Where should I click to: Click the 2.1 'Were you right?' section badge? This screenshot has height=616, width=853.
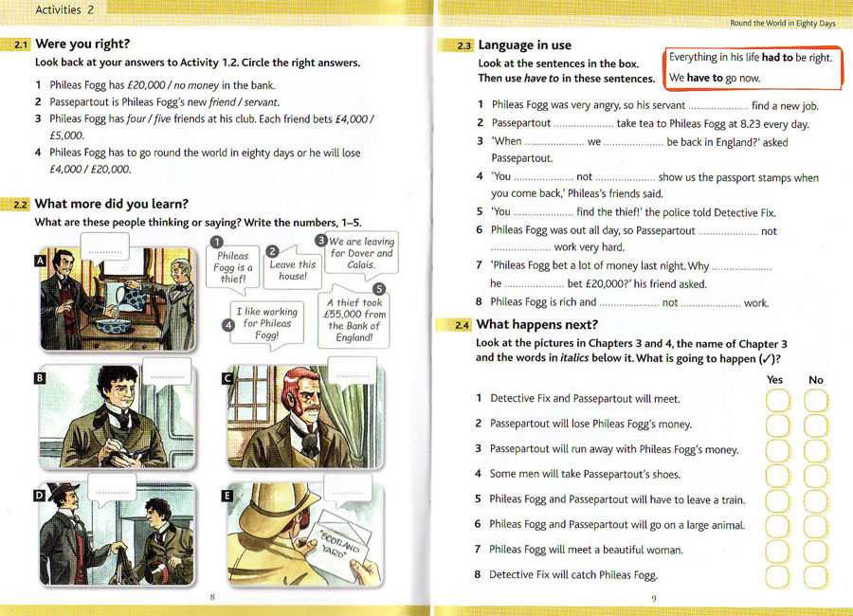[x=18, y=45]
